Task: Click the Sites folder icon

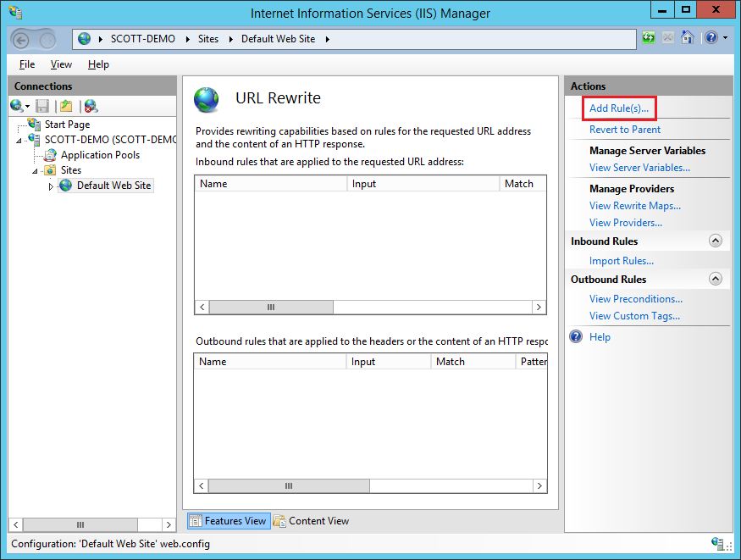Action: pyautogui.click(x=50, y=170)
